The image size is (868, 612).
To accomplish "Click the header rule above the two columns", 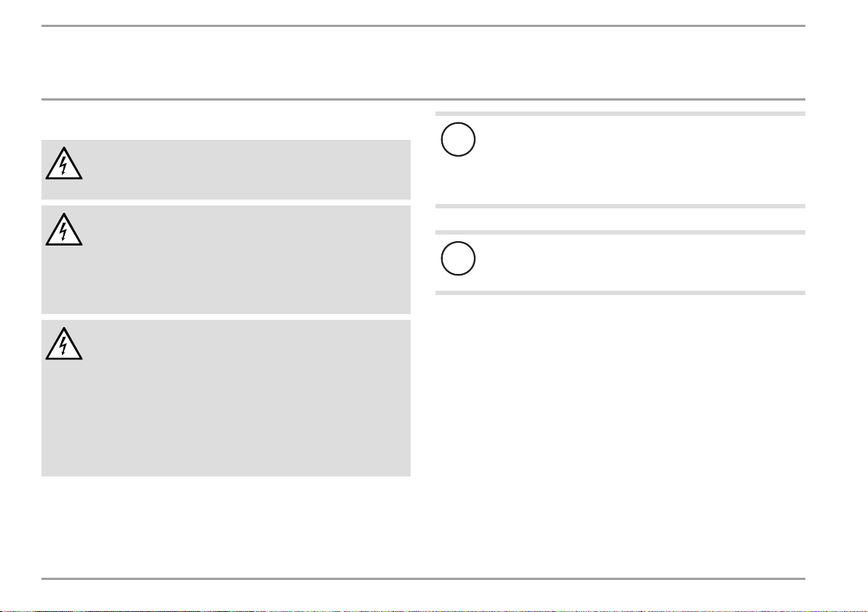I will 423,100.
